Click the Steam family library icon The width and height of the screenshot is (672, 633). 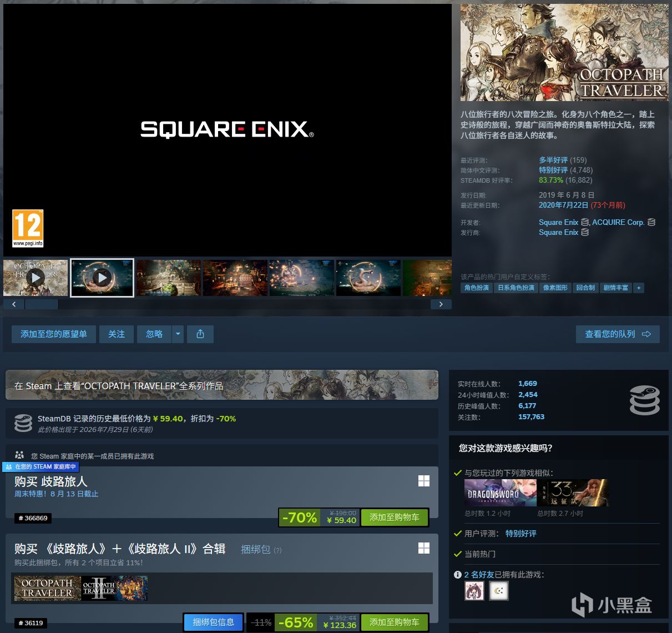click(x=19, y=455)
